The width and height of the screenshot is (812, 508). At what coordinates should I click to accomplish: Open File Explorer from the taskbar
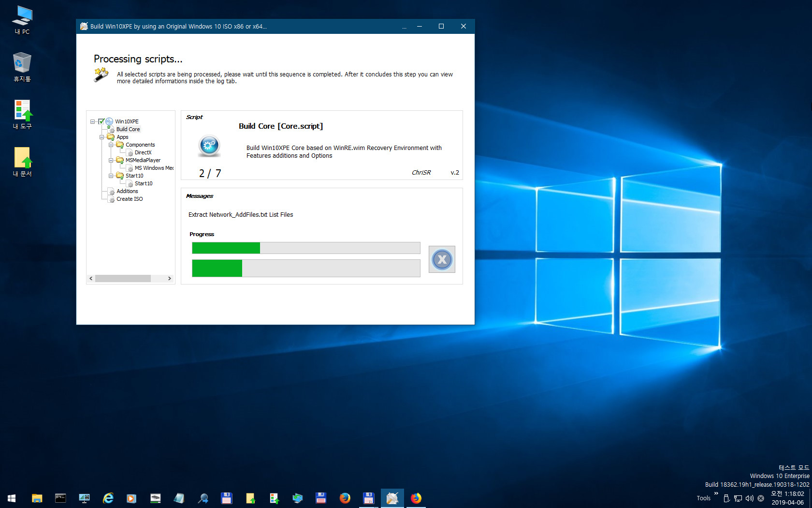pos(37,498)
